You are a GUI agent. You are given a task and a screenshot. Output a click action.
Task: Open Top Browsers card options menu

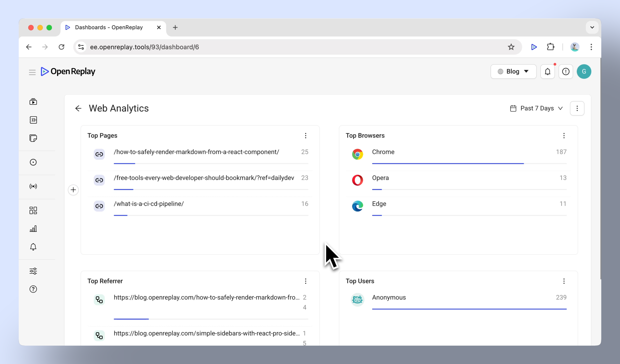click(x=564, y=136)
